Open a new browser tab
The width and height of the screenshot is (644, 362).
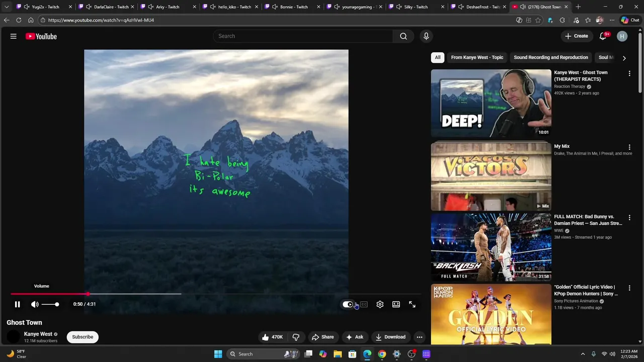click(x=578, y=7)
